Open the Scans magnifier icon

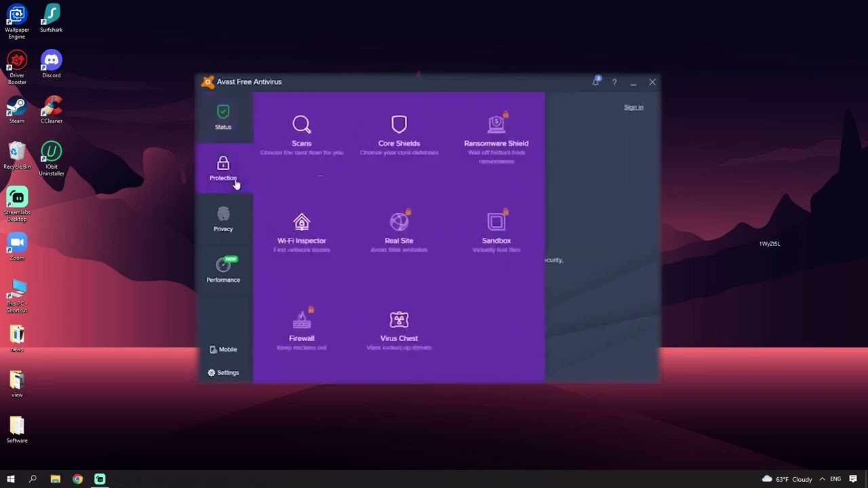302,125
